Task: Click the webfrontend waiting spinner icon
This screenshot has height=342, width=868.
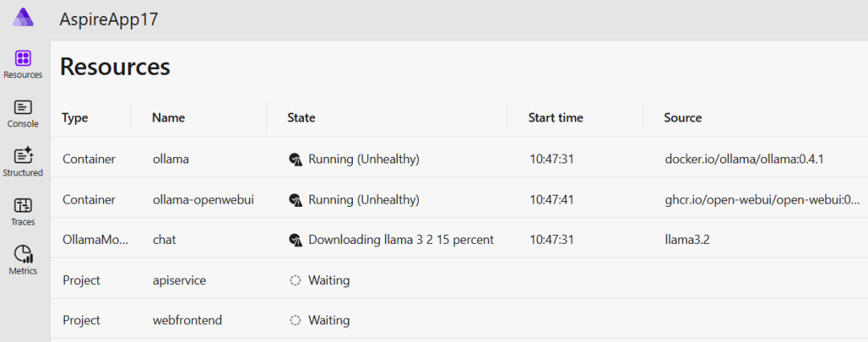Action: tap(295, 320)
